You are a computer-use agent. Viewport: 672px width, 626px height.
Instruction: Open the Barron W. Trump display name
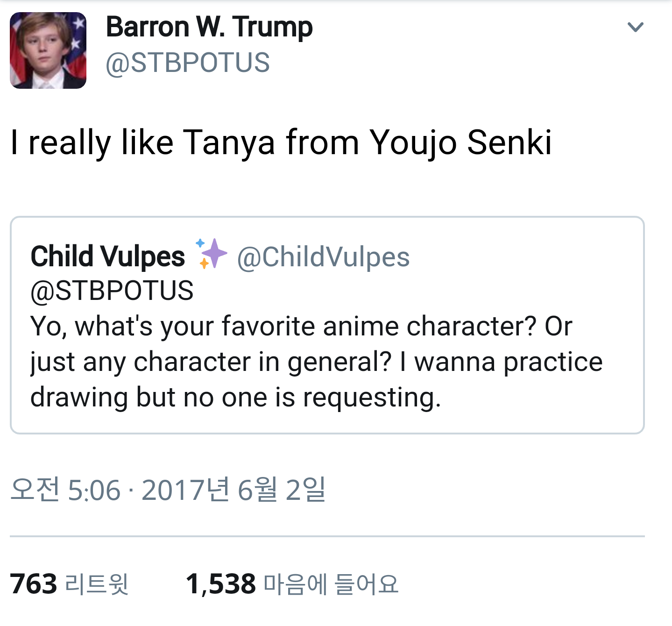(x=209, y=27)
